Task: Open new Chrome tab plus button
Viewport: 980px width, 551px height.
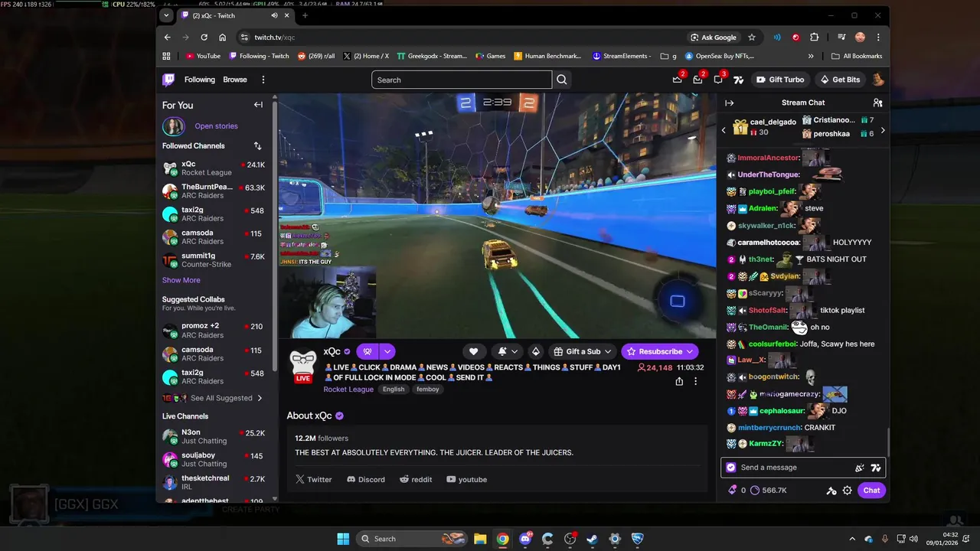Action: (x=305, y=15)
